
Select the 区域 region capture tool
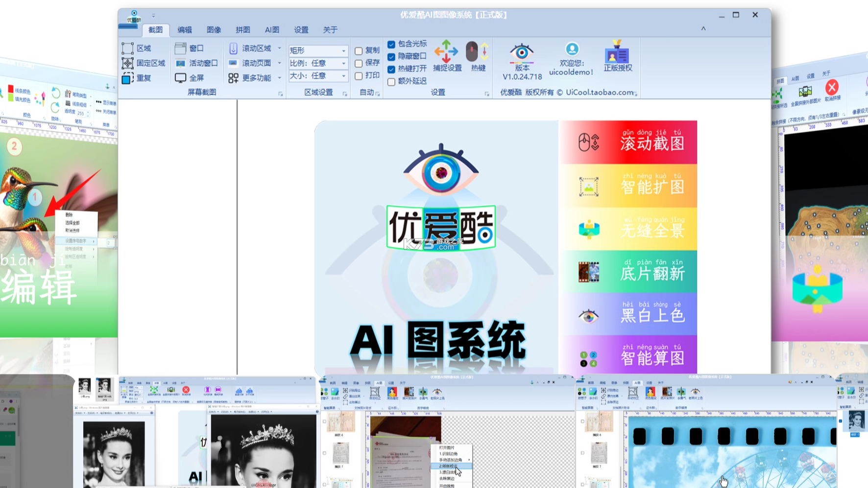137,48
